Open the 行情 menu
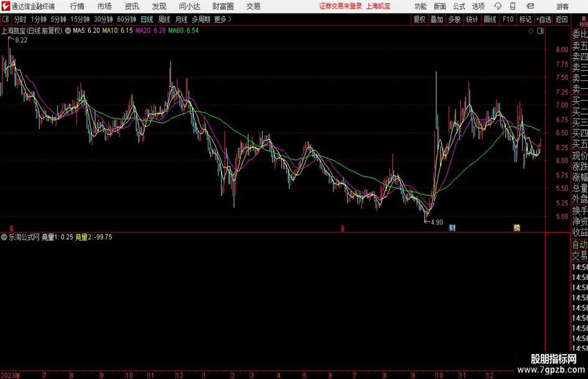 (x=77, y=6)
